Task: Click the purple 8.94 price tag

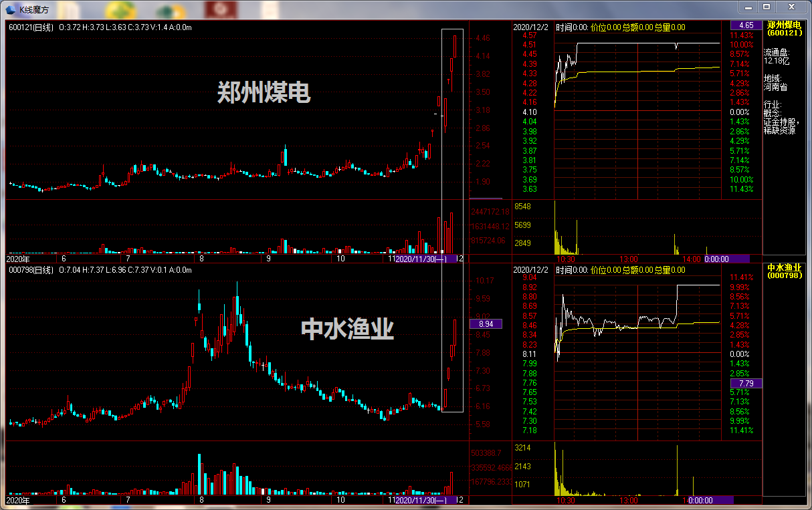Action: 486,324
